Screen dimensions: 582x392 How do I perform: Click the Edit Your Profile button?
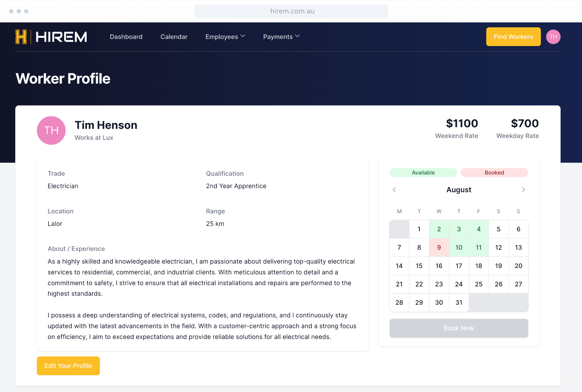coord(68,366)
